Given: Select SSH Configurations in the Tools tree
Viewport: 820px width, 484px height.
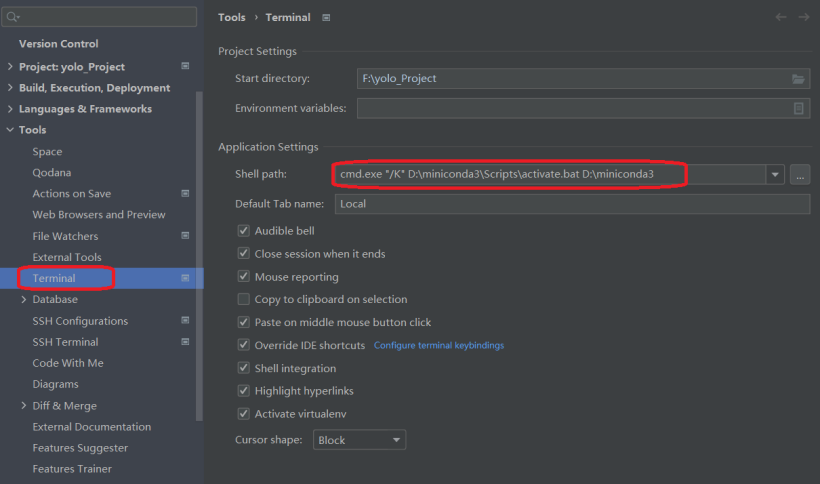Looking at the screenshot, I should [80, 321].
